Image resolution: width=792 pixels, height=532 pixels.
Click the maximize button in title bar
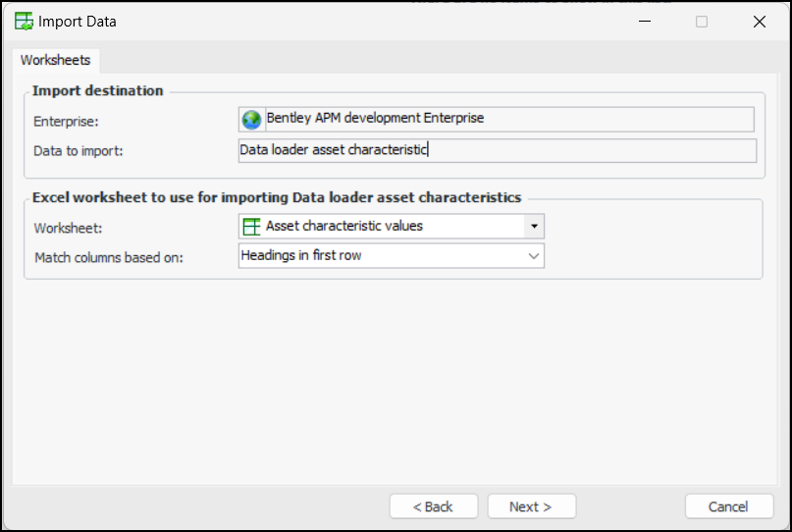coord(702,21)
